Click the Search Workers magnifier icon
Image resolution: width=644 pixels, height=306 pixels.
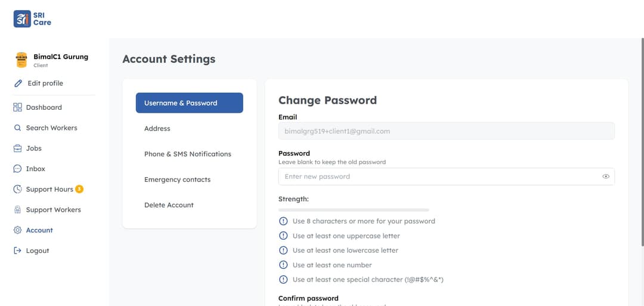tap(18, 128)
